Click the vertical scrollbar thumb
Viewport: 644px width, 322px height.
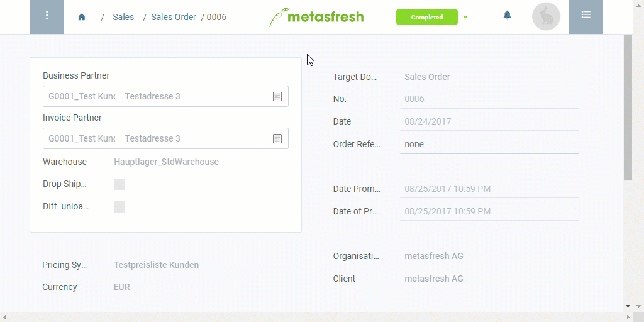tap(628, 108)
